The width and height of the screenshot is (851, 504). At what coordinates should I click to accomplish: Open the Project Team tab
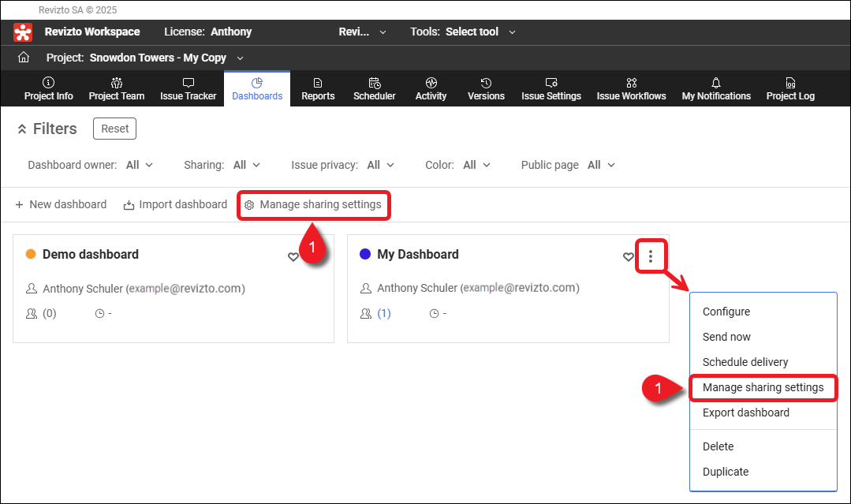(x=117, y=89)
